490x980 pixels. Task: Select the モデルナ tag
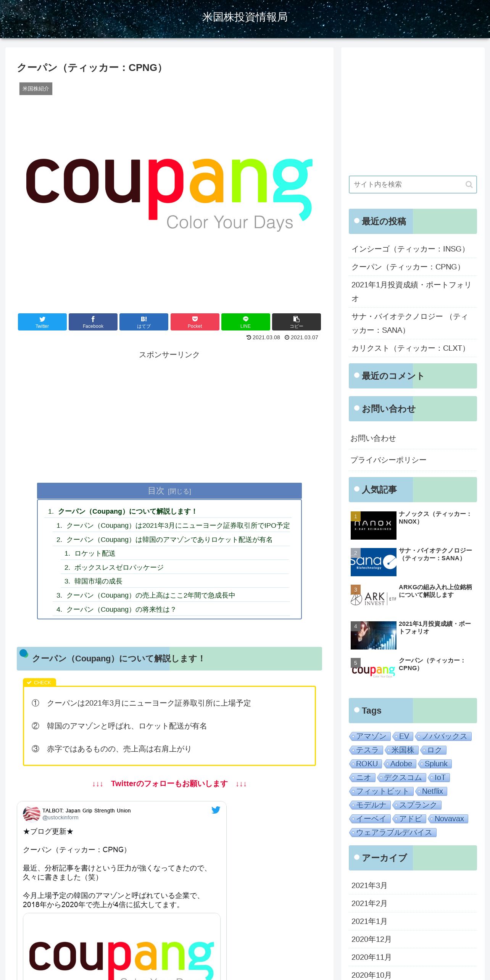[370, 805]
